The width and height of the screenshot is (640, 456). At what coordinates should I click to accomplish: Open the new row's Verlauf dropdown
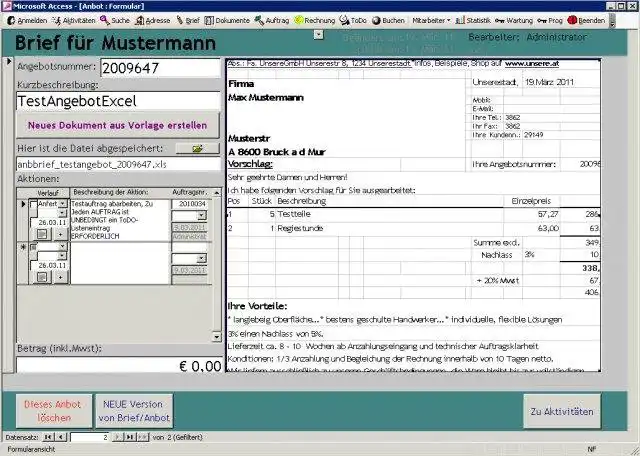coord(62,246)
